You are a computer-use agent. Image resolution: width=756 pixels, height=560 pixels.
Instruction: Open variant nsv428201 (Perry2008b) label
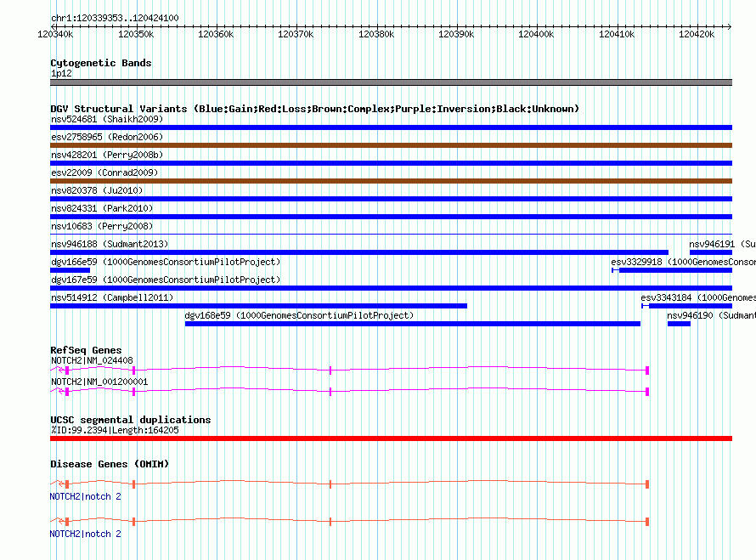(x=107, y=155)
